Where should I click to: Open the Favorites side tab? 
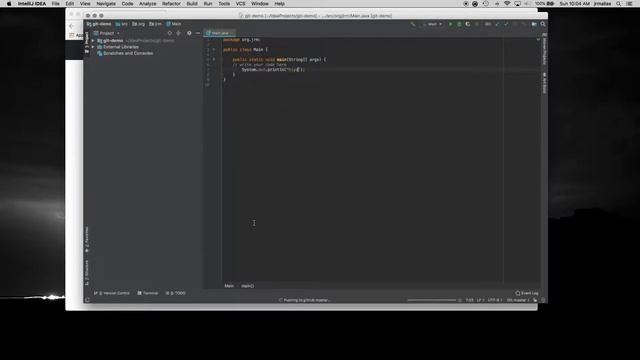pos(87,240)
